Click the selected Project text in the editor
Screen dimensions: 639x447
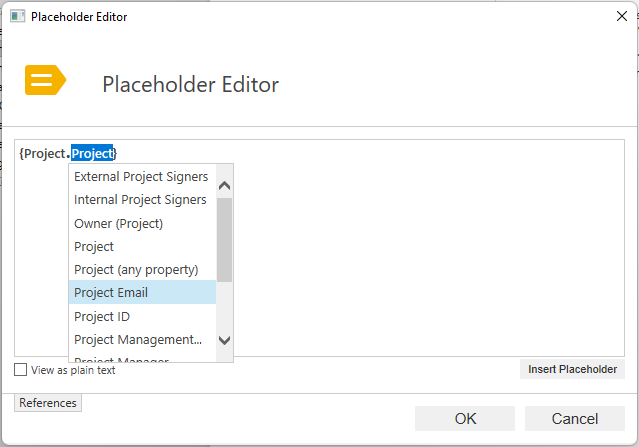coord(92,153)
